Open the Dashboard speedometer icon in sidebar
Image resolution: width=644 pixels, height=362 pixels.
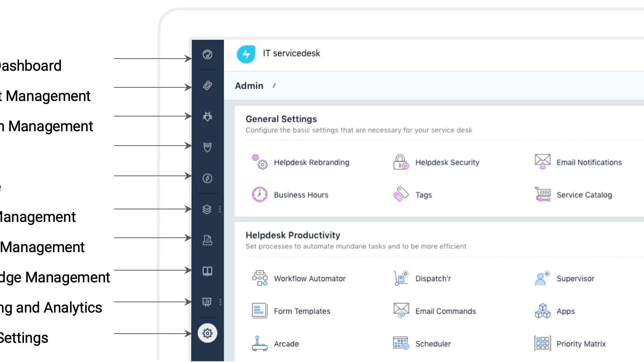coord(207,55)
